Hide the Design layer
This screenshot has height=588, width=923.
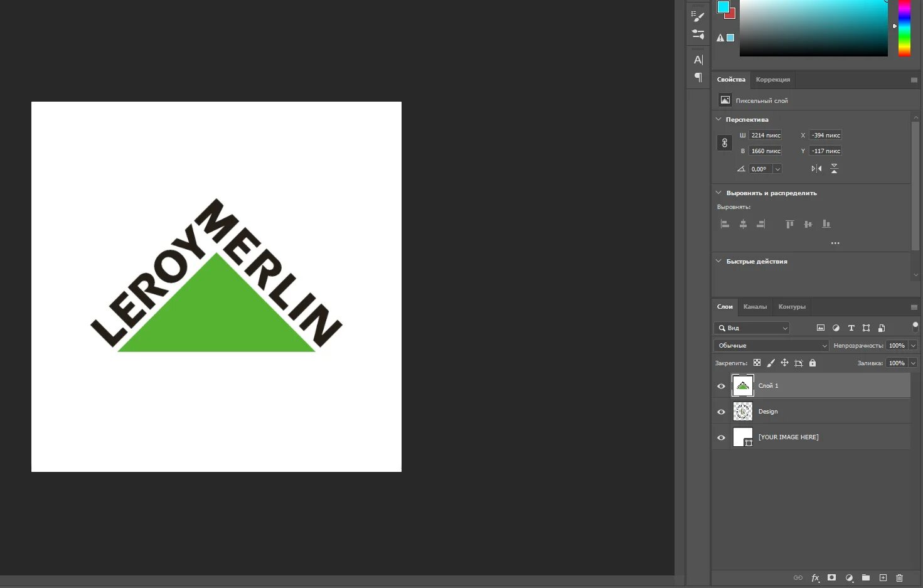click(721, 412)
